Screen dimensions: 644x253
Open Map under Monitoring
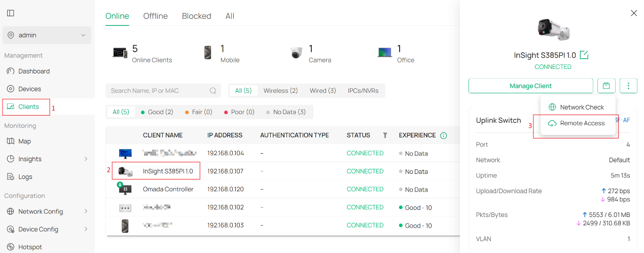coord(24,141)
